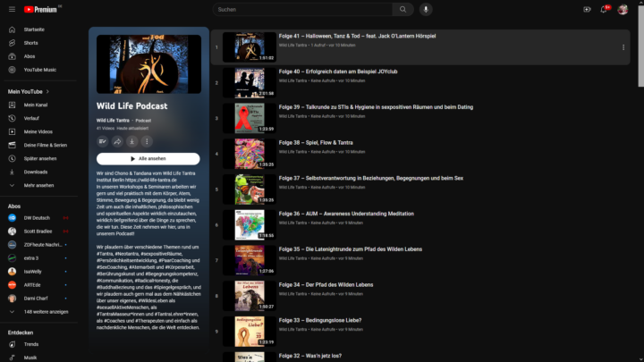644x362 pixels.
Task: Open wild-life-tantra.de link in description
Action: coord(151,181)
